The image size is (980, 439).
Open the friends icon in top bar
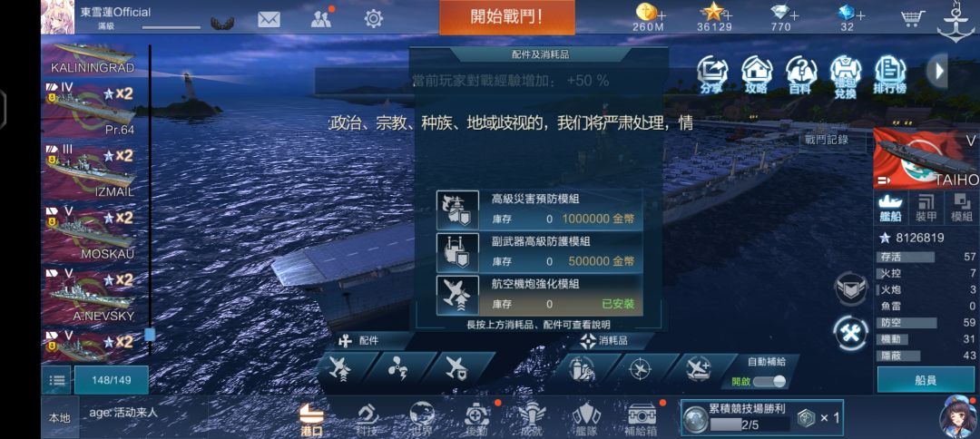[321, 19]
